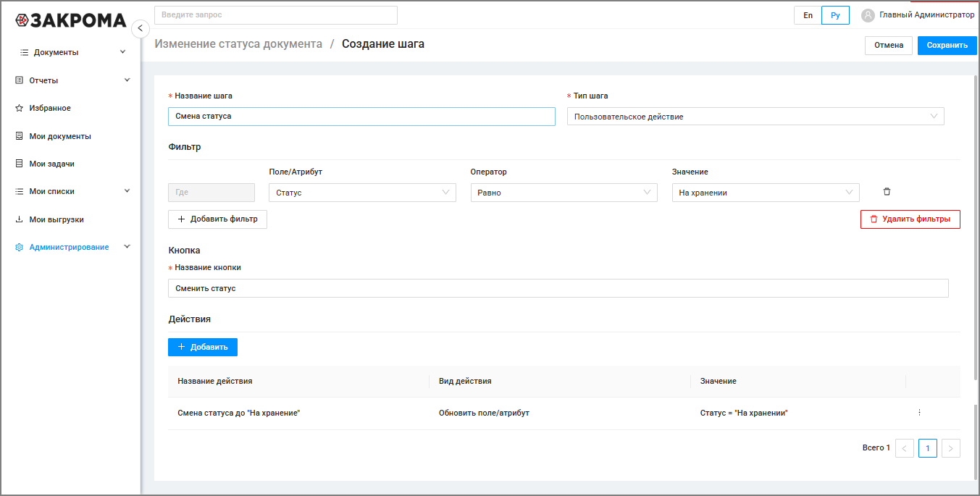The height and width of the screenshot is (496, 980).
Task: Open the Администрирование sidebar item
Action: [70, 247]
